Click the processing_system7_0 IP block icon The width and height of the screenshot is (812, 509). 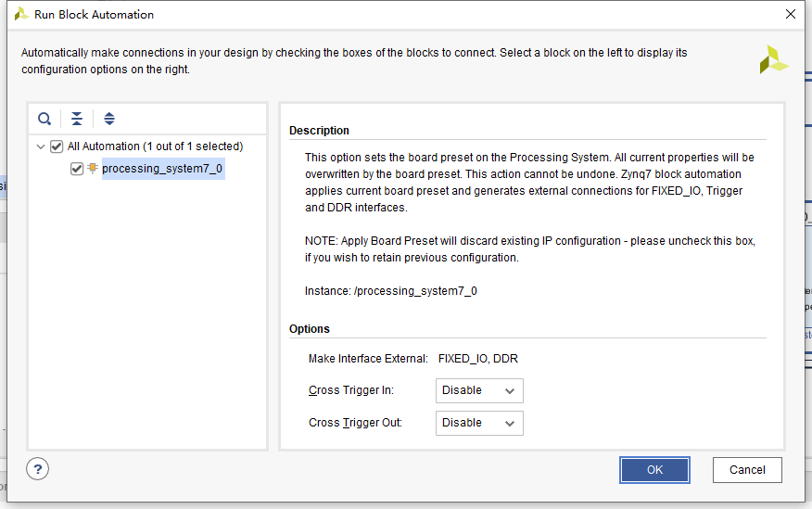(x=93, y=168)
